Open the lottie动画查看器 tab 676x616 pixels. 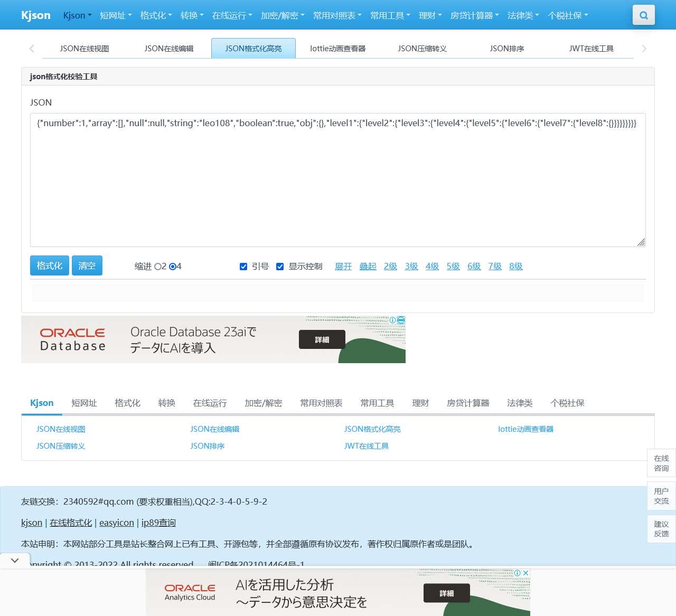click(338, 49)
